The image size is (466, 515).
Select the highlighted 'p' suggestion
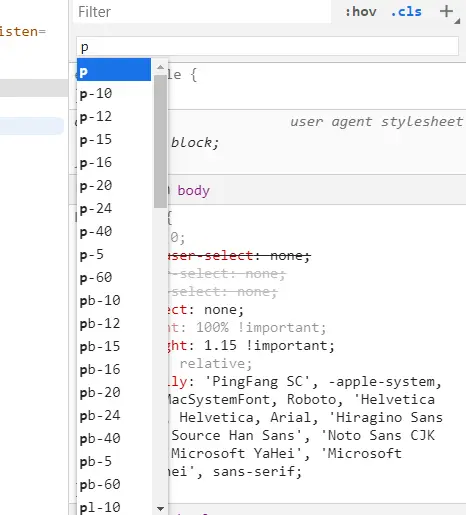point(114,69)
